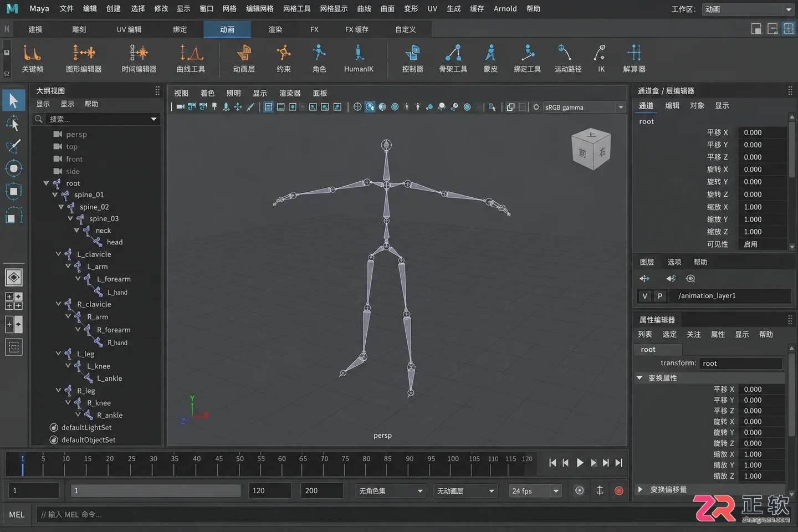Screen dimensions: 798x532
Task: Toggle the red auto-key button
Action: point(619,490)
